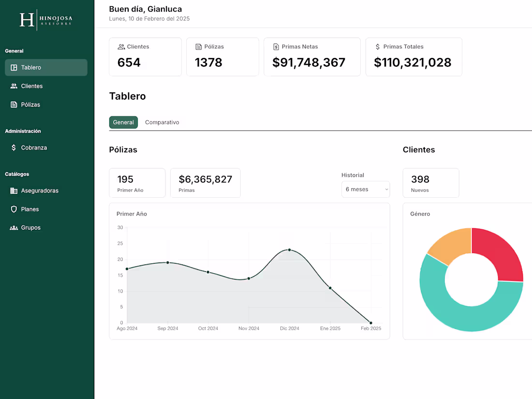Select the Aseguradoras building icon
Viewport: 532px width, 399px height.
tap(15, 191)
